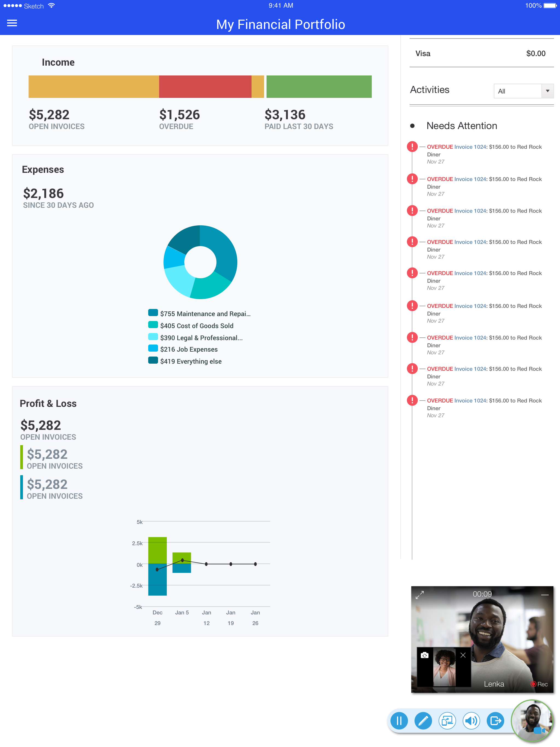The image size is (560, 747).
Task: Open the hamburger menu
Action: click(12, 23)
